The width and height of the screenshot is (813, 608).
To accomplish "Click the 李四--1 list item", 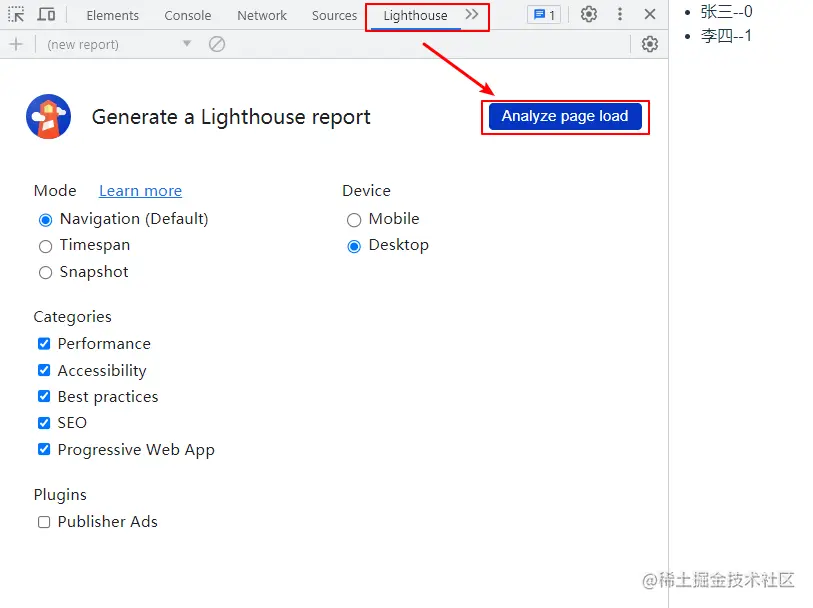I will 726,36.
